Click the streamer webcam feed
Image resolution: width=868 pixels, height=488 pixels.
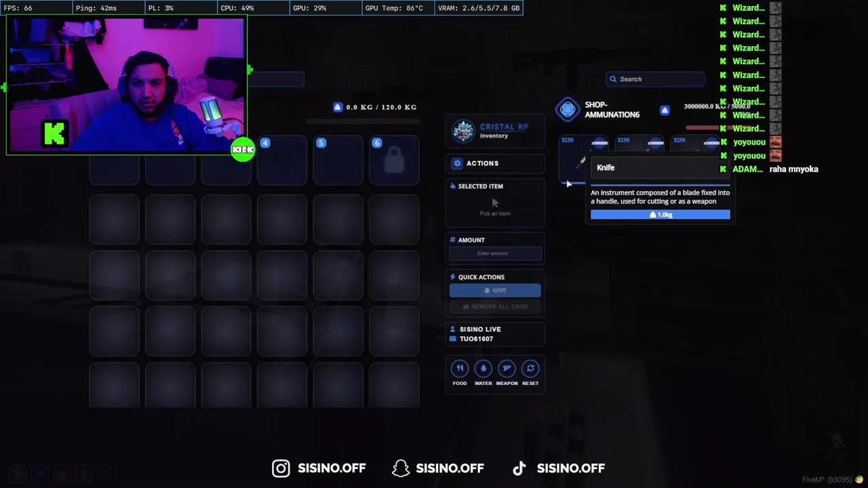(125, 85)
